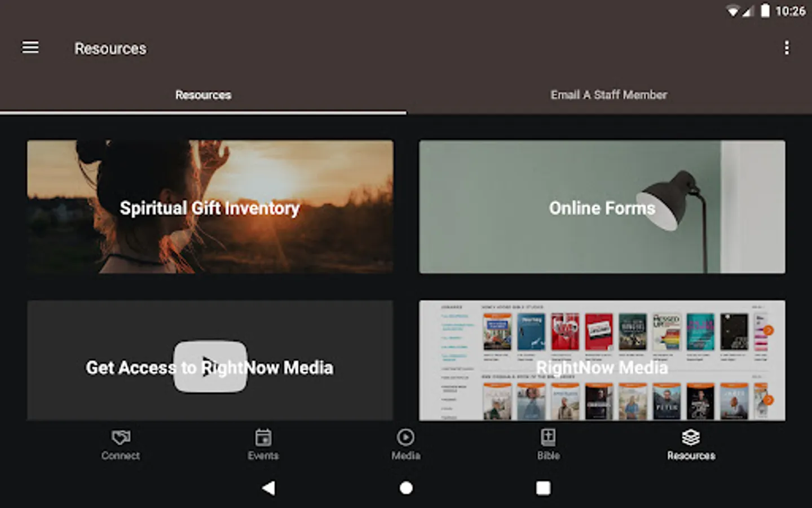Viewport: 812px width, 508px height.
Task: Tap the 10:26 clock in the status bar
Action: pos(791,11)
